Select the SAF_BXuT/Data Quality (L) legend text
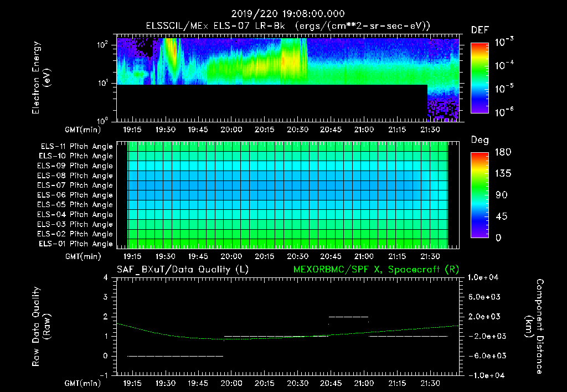567x392 pixels. coord(183,270)
